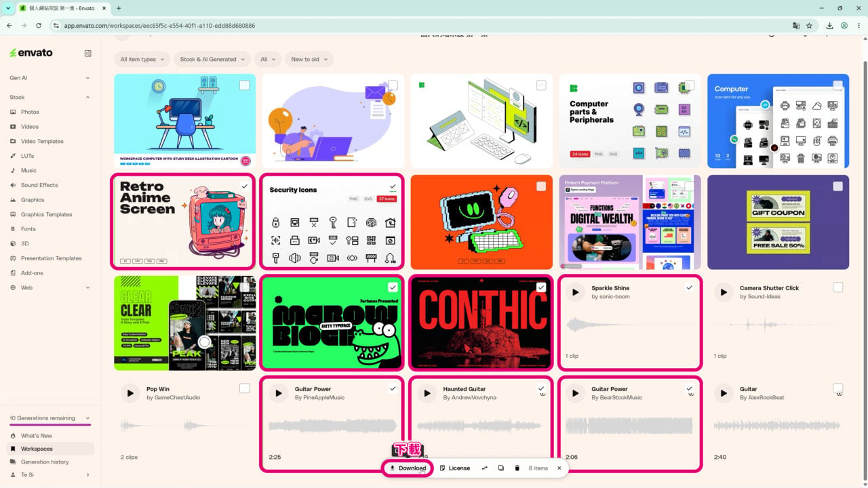Open Music category in sidebar
This screenshot has height=488, width=868.
[x=28, y=171]
